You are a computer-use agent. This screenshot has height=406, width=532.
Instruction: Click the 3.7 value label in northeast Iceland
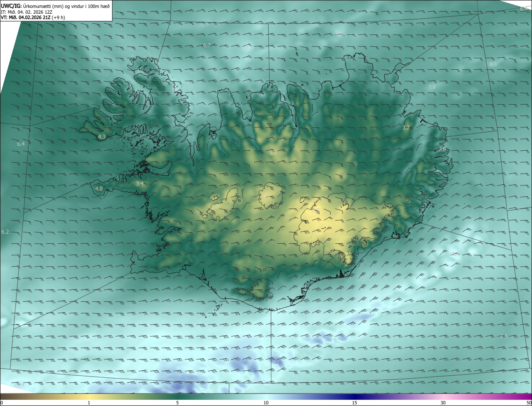click(406, 128)
